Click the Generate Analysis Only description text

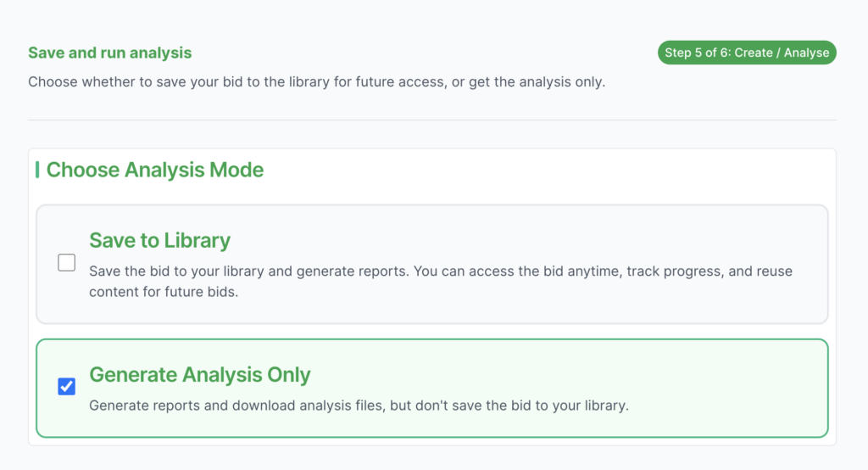click(359, 406)
